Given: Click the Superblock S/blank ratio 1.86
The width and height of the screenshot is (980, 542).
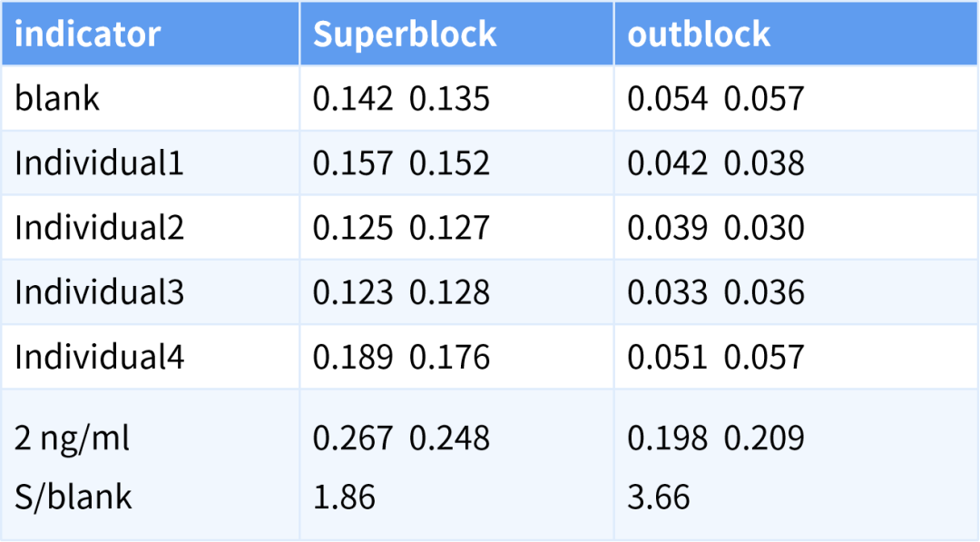Looking at the screenshot, I should coord(344,497).
